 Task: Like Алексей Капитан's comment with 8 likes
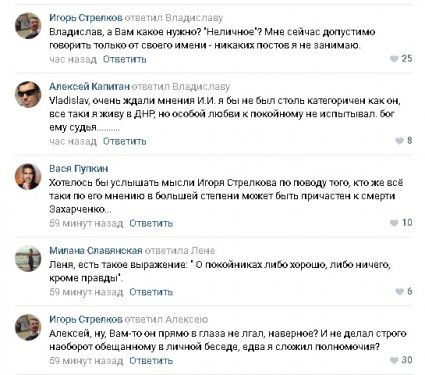click(x=399, y=141)
